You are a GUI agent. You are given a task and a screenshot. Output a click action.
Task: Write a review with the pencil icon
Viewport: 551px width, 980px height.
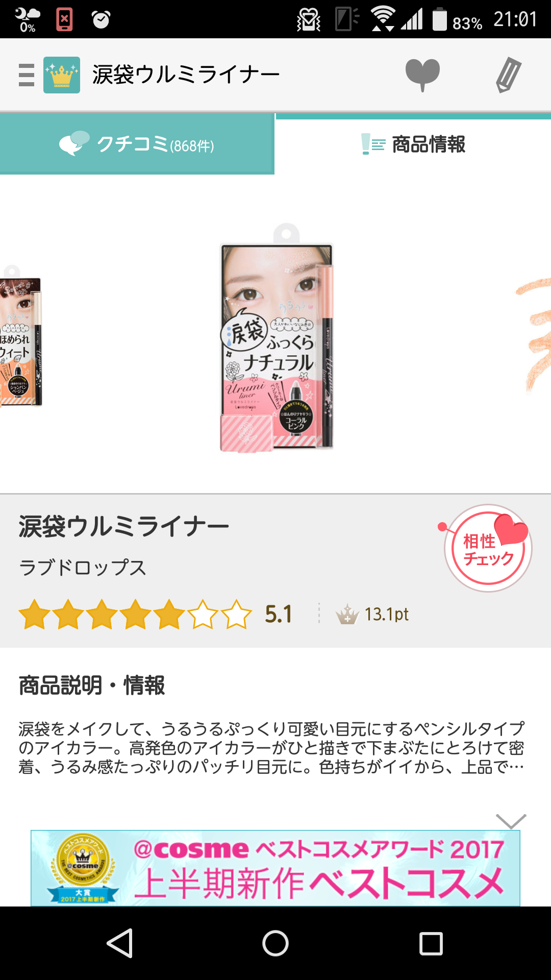(509, 75)
